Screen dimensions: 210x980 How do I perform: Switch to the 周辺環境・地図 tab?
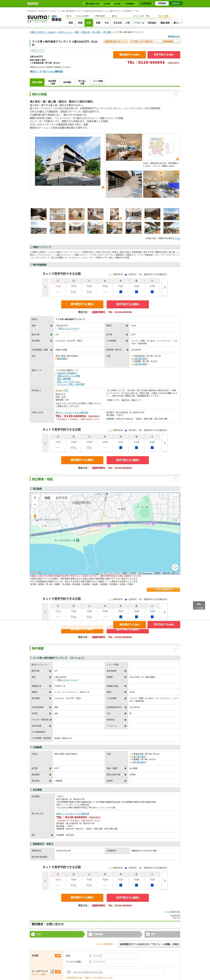(52, 82)
